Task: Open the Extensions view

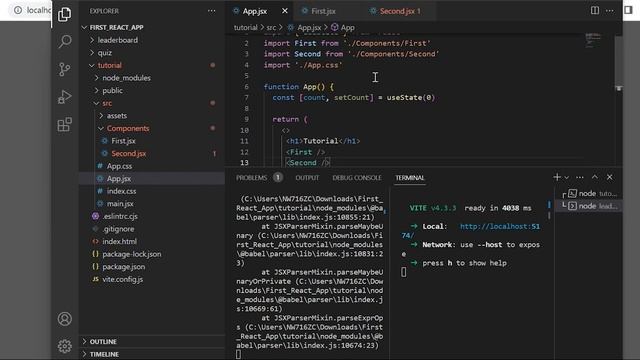Action: 64,124
